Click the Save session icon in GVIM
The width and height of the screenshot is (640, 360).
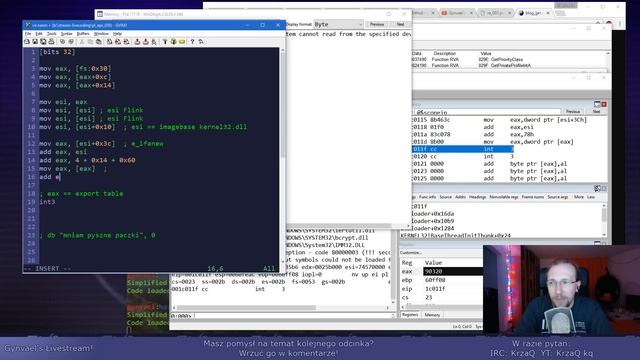tap(146, 42)
